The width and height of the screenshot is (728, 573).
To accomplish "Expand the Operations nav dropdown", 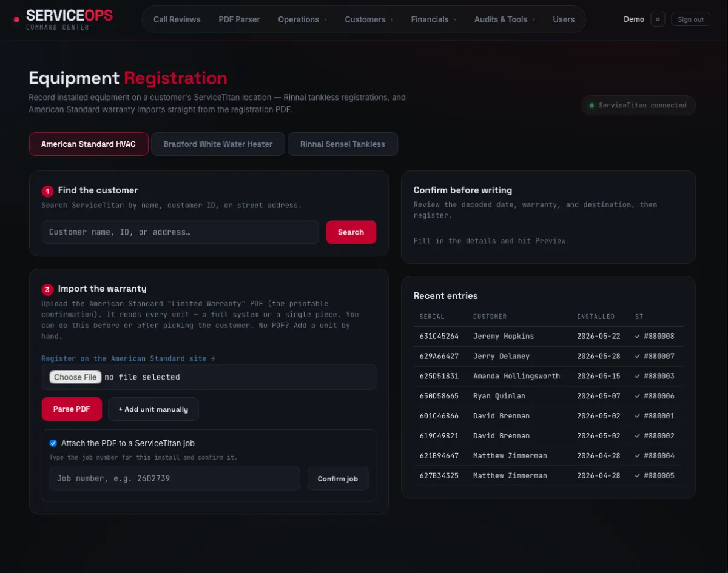I will [x=302, y=19].
